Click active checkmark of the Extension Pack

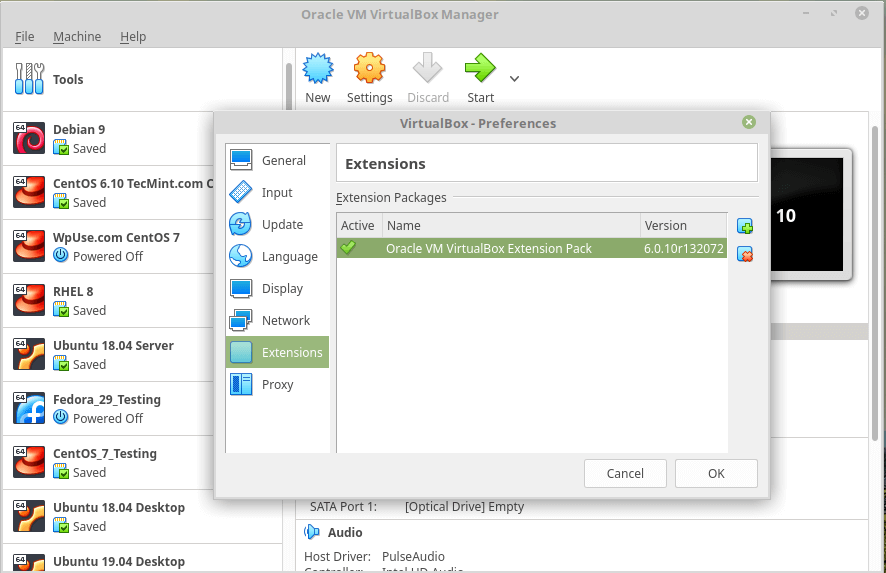348,248
